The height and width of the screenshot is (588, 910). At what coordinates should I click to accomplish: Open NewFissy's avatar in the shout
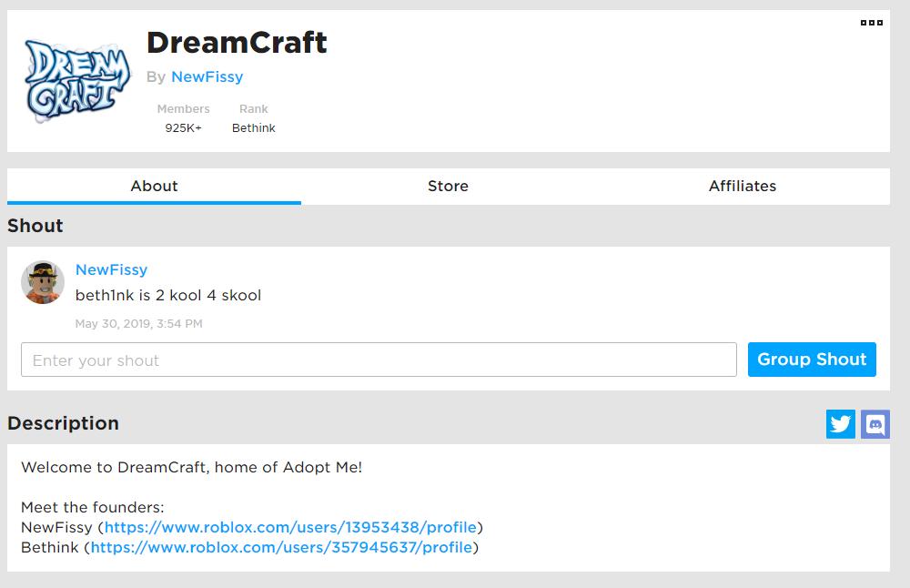point(43,282)
